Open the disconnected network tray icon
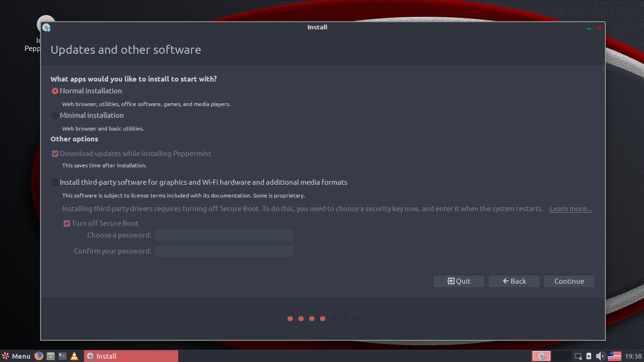This screenshot has height=362, width=644. (x=578, y=356)
